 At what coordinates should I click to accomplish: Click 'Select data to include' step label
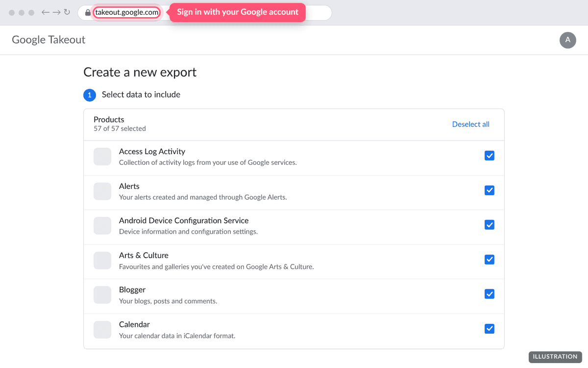(141, 95)
